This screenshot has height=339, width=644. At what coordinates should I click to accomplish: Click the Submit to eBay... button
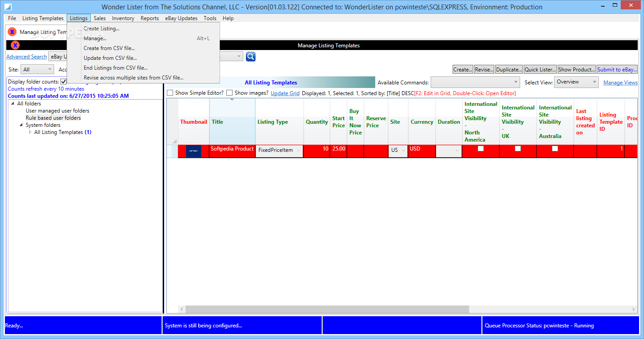617,70
